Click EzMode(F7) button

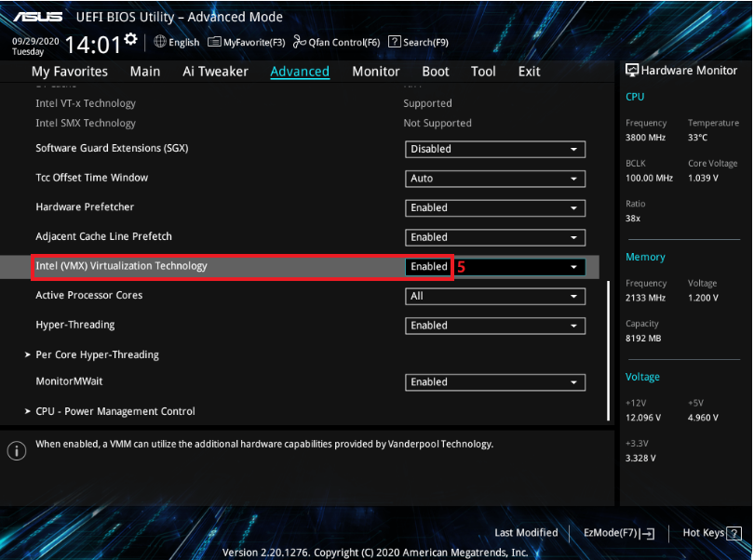click(x=618, y=533)
